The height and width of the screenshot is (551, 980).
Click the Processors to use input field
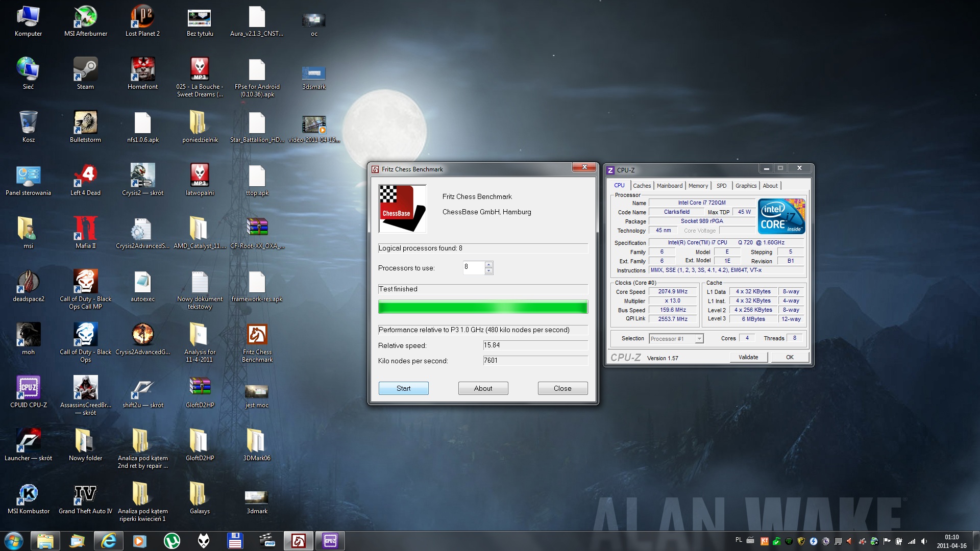click(x=474, y=267)
